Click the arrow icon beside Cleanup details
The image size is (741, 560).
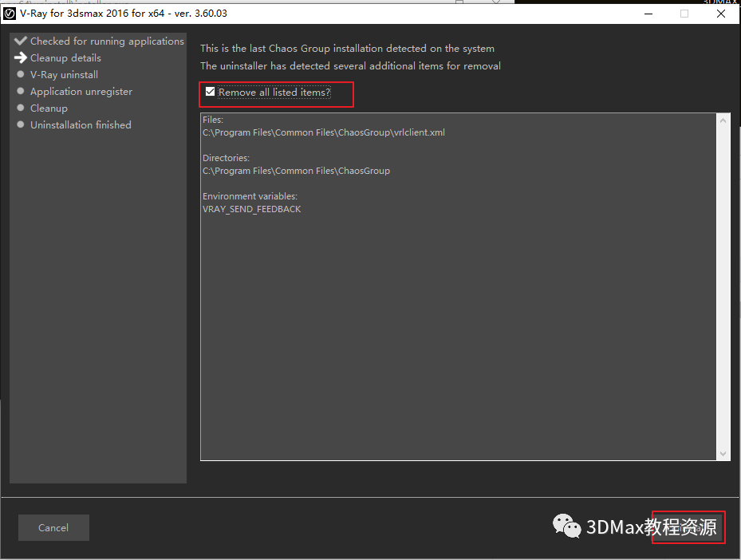20,57
